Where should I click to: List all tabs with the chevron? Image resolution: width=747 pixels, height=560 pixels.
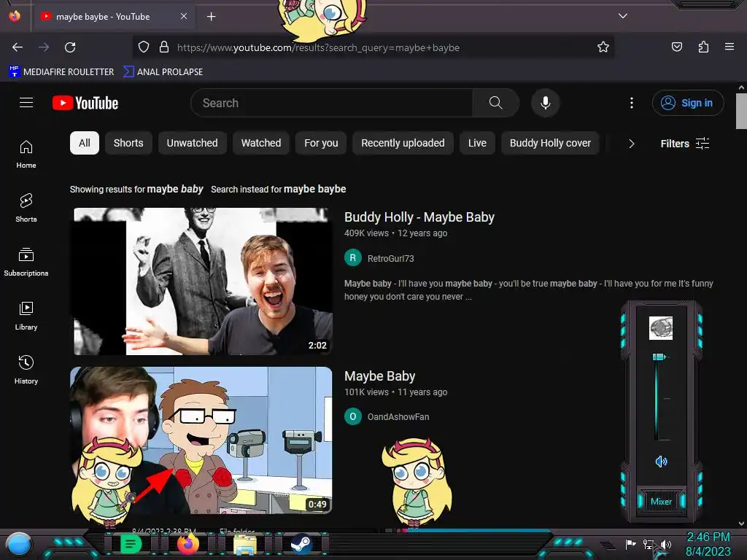pyautogui.click(x=623, y=16)
